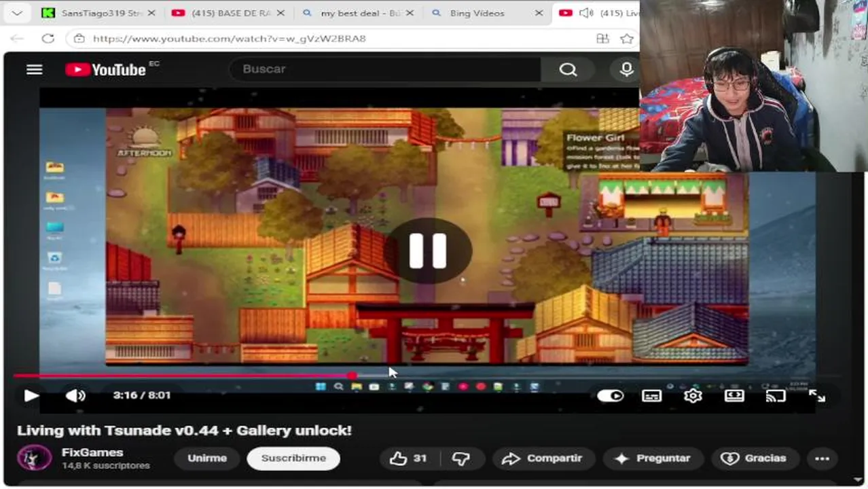The height and width of the screenshot is (489, 868).
Task: Click the Preguntar button
Action: (652, 458)
